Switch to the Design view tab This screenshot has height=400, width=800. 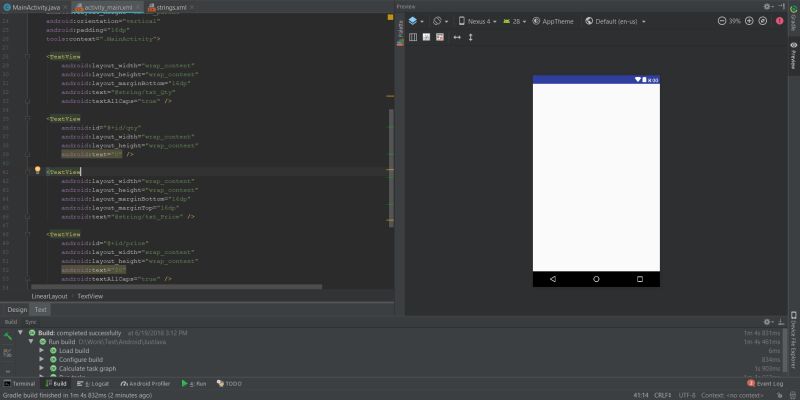coord(17,310)
